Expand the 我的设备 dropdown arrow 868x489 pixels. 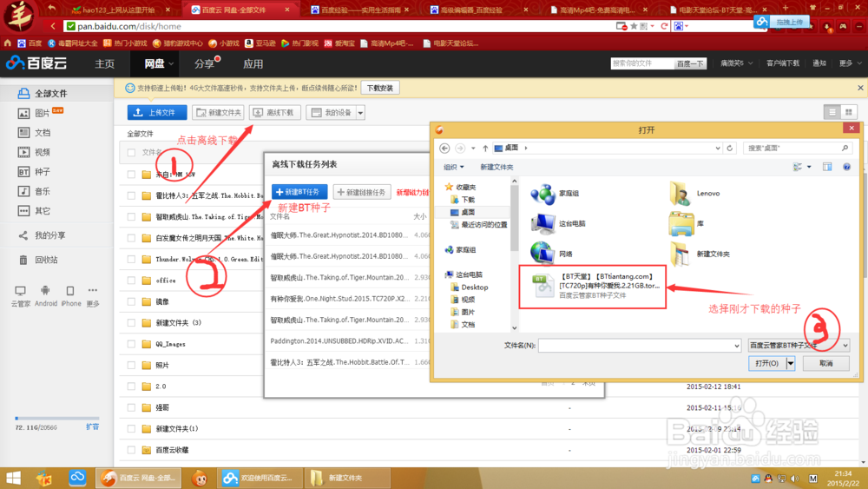click(x=360, y=112)
